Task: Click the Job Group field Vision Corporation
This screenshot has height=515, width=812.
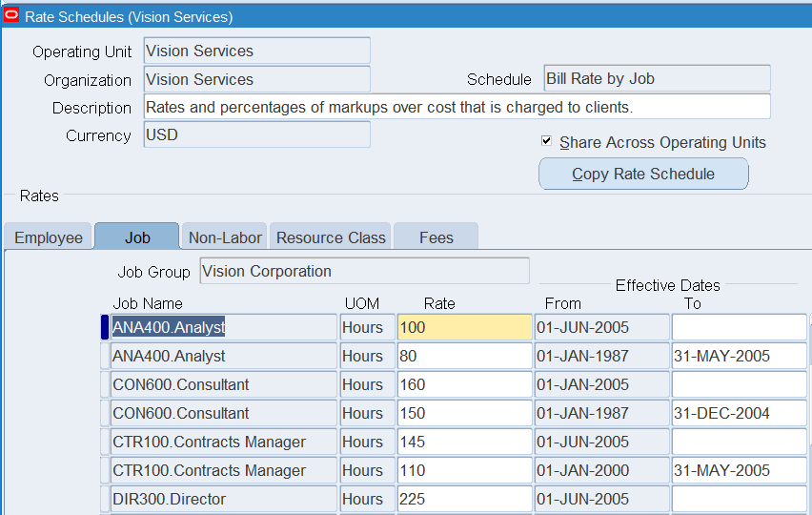Action: tap(365, 271)
